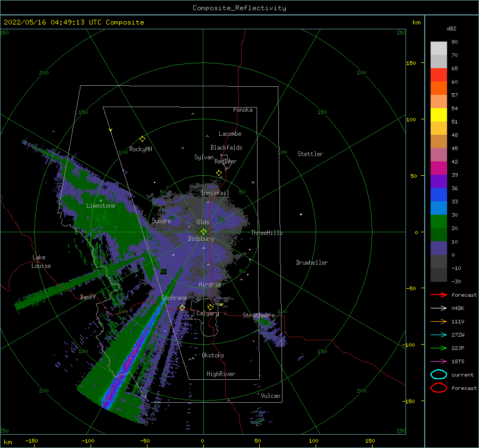Screen dimensions: 479x448
Task: Click the dBZ legend heading
Action: (x=451, y=28)
